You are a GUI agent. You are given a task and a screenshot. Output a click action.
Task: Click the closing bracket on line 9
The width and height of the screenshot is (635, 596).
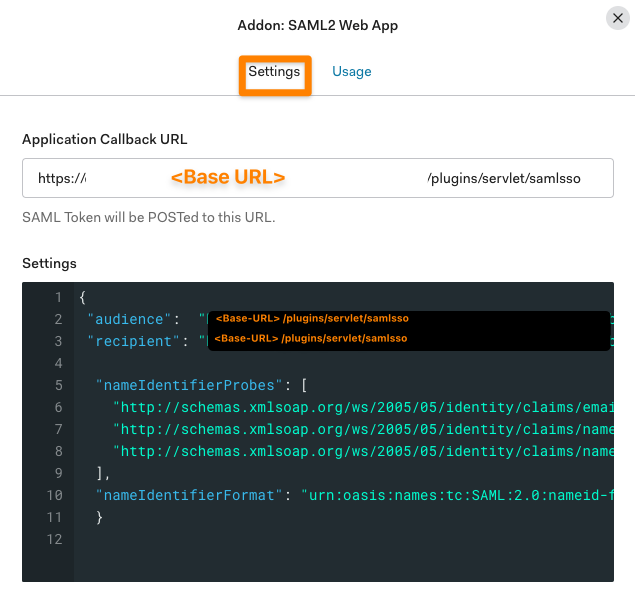pos(103,473)
